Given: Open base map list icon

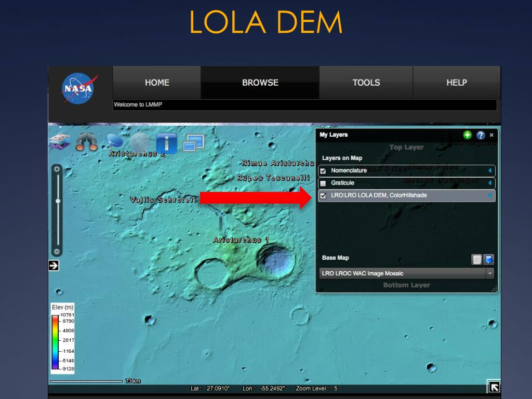Looking at the screenshot, I should (x=477, y=260).
